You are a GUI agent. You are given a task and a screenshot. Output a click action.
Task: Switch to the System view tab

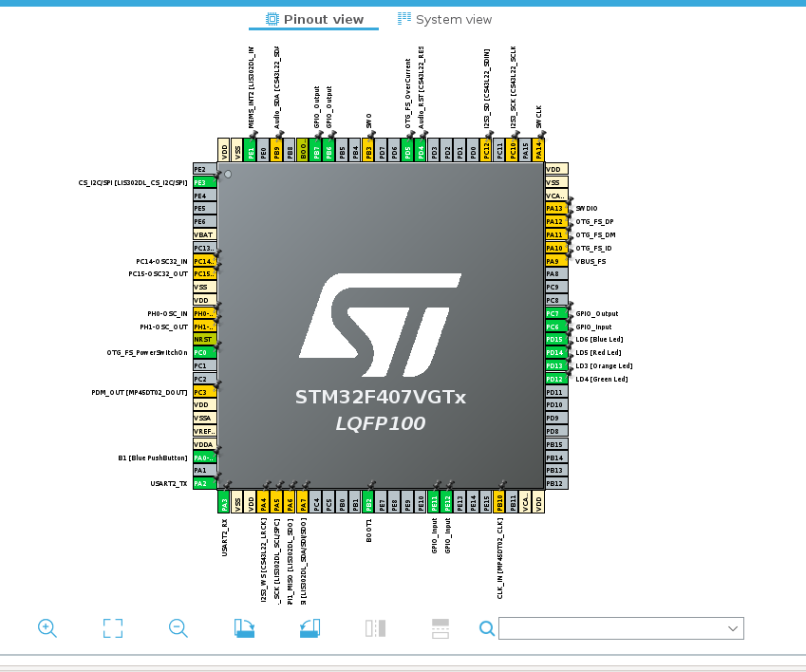click(444, 18)
